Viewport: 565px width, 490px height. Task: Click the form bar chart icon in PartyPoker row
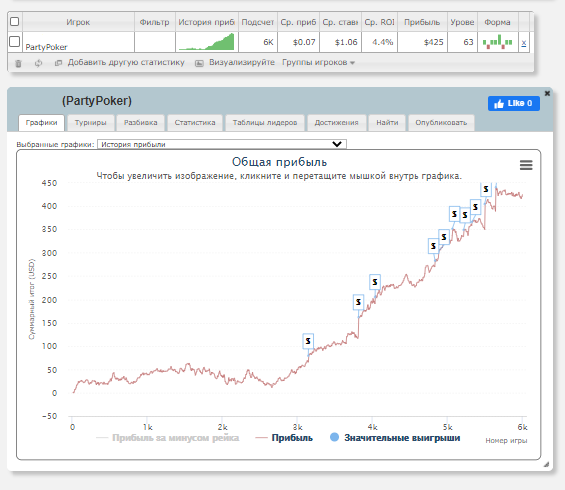coord(498,42)
